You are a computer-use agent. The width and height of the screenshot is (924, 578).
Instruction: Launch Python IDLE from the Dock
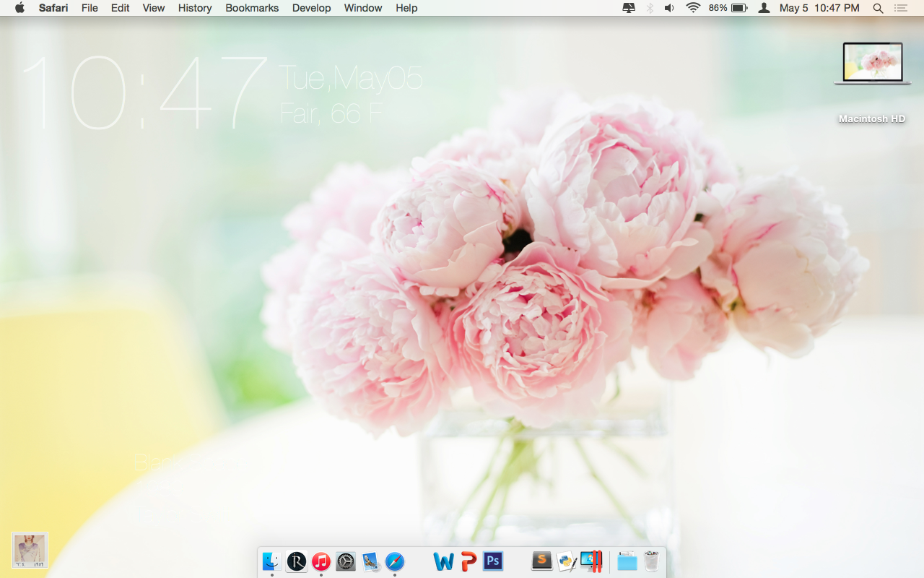pyautogui.click(x=567, y=561)
